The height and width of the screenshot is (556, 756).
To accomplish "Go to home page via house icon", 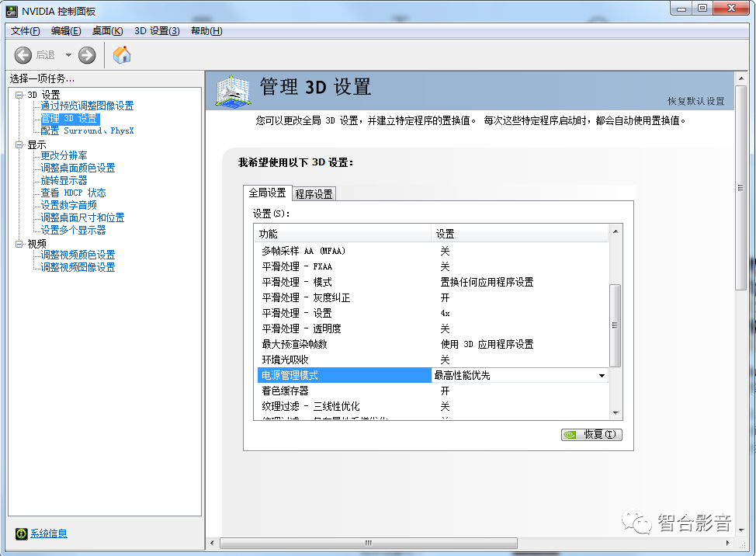I will 122,55.
